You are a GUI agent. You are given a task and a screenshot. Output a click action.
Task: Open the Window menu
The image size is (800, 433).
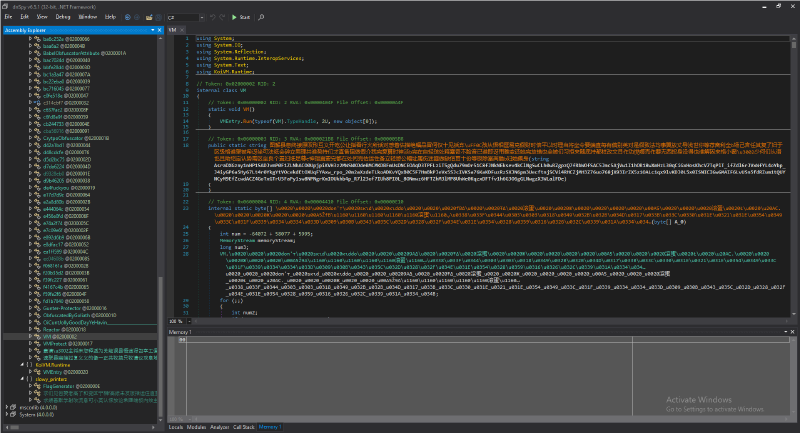coord(87,17)
